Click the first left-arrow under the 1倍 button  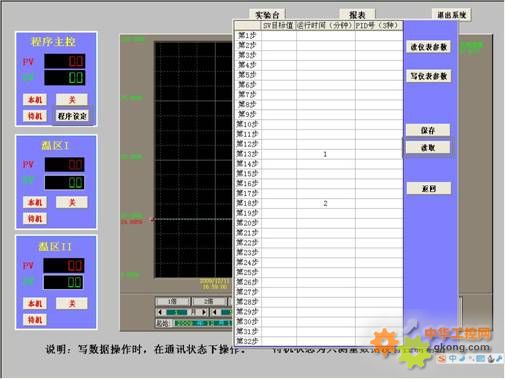tap(160, 312)
